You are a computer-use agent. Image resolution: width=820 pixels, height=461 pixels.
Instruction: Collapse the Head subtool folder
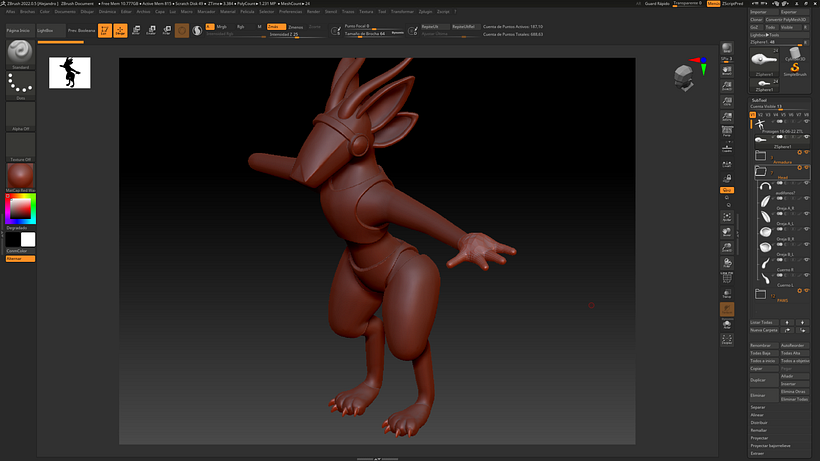tap(761, 171)
